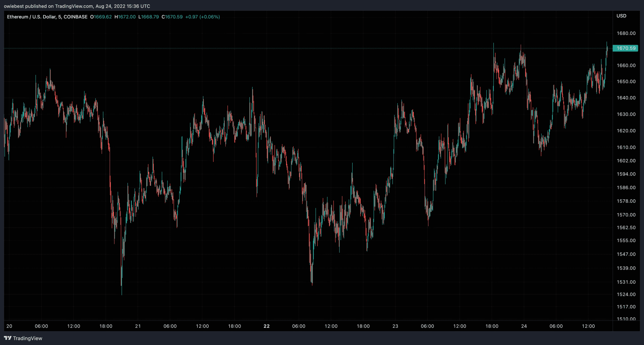
Task: Click the 1602.00 price axis label
Action: click(626, 160)
